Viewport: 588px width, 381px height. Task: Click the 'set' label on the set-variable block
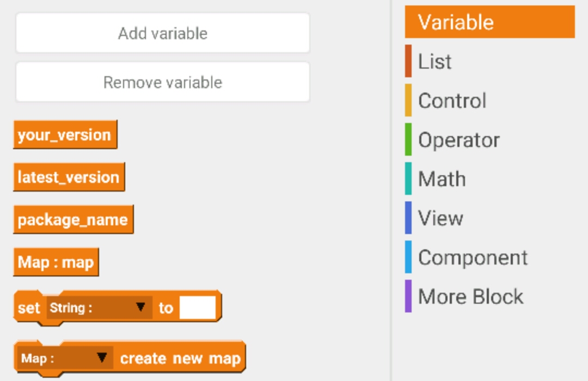point(29,308)
